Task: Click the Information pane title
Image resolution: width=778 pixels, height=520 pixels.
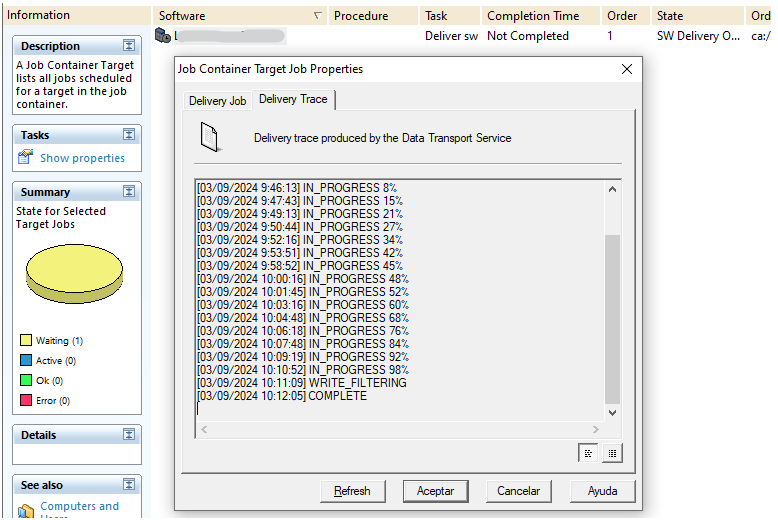Action: (x=38, y=15)
